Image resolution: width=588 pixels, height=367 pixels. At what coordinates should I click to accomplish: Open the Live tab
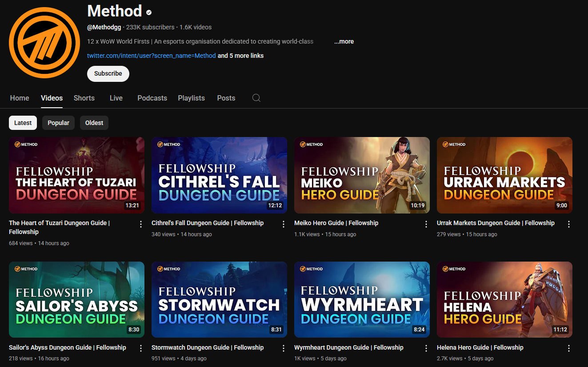tap(116, 98)
